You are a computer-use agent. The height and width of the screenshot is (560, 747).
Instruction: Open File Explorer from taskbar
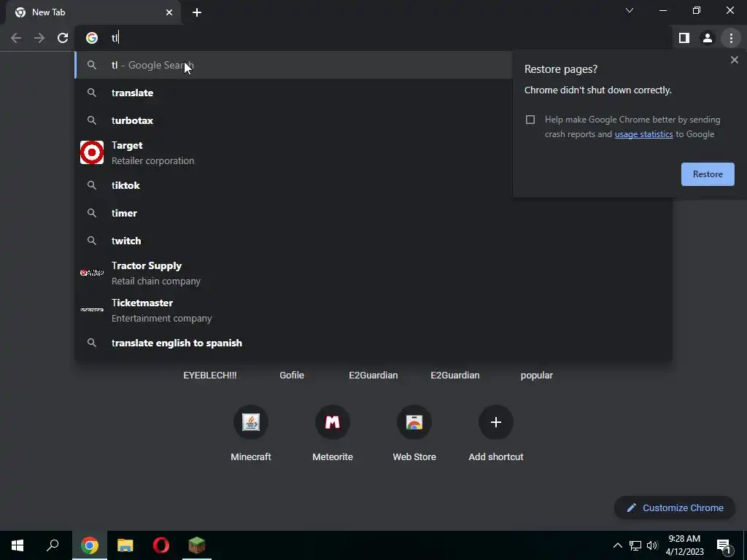[125, 545]
